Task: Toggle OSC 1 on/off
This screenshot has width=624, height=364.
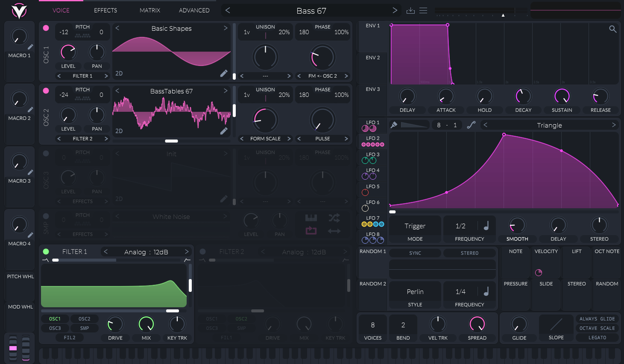Action: (x=46, y=28)
